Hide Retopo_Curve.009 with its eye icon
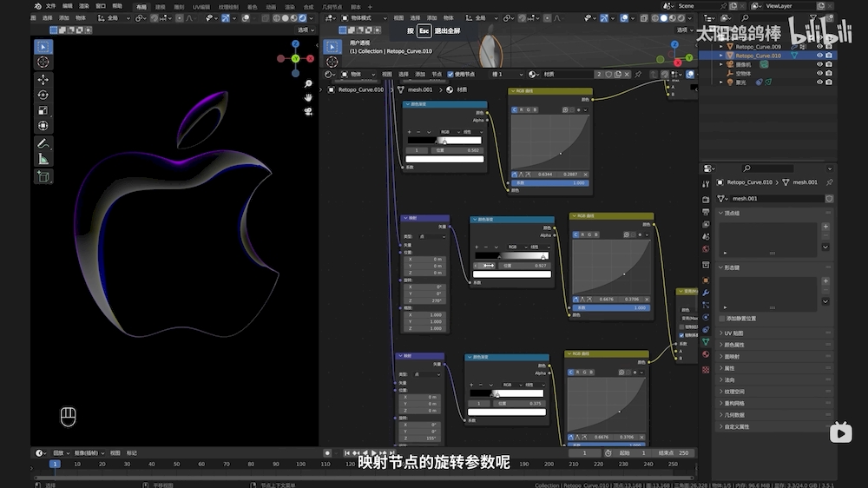Viewport: 868px width, 488px height. pos(820,47)
